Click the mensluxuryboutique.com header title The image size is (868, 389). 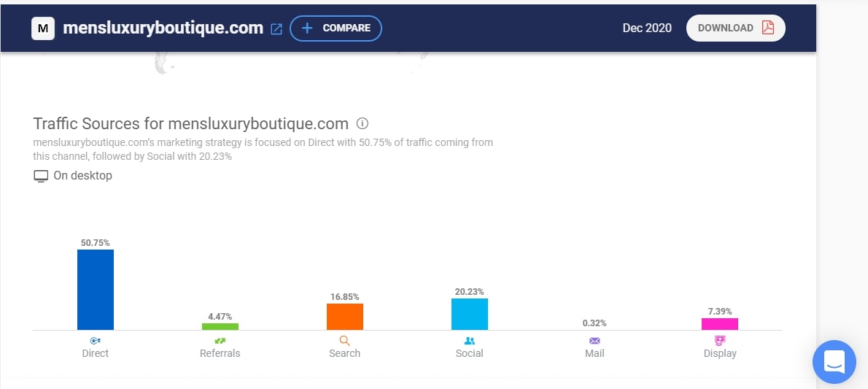[x=163, y=28]
